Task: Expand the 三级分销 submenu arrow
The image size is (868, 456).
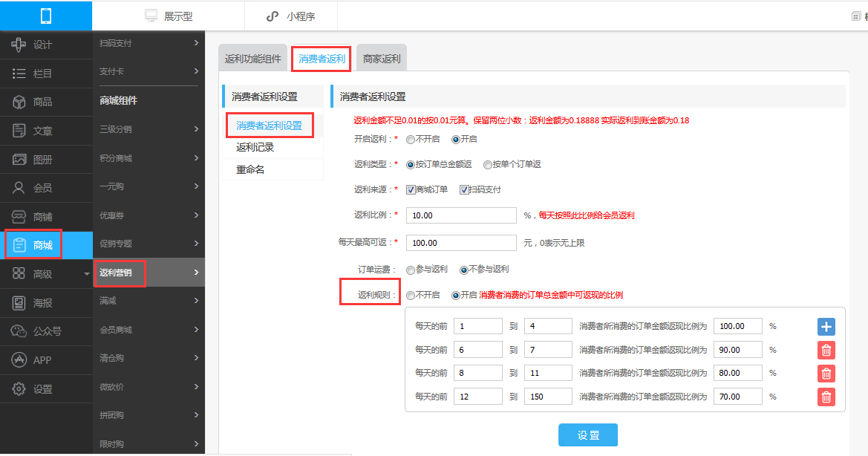Action: (x=196, y=129)
